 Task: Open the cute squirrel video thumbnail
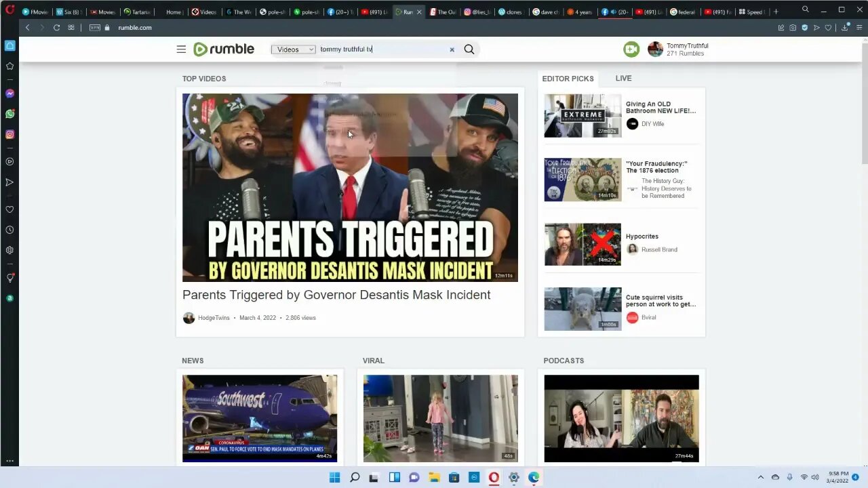pyautogui.click(x=583, y=309)
